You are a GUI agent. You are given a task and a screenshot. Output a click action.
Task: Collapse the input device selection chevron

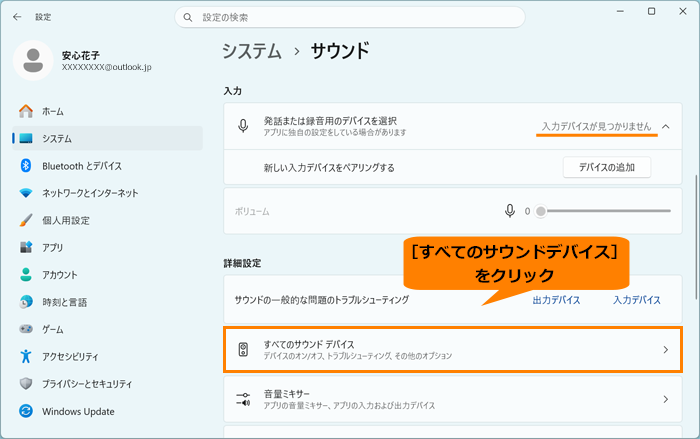point(666,126)
